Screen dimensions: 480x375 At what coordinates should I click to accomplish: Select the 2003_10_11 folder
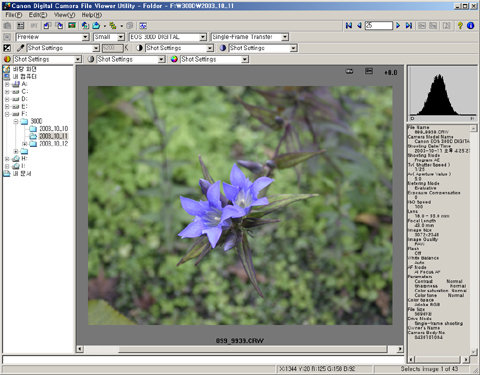tap(54, 136)
